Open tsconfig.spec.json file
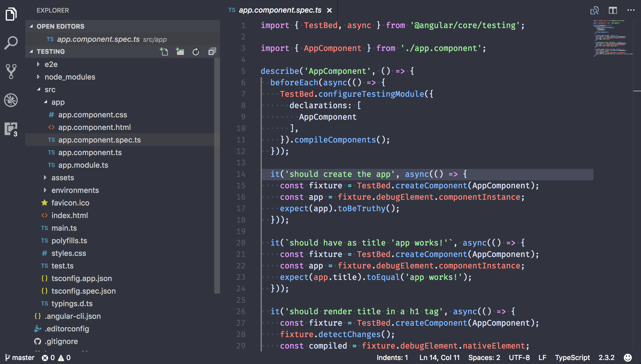The width and height of the screenshot is (641, 364). 123,291
